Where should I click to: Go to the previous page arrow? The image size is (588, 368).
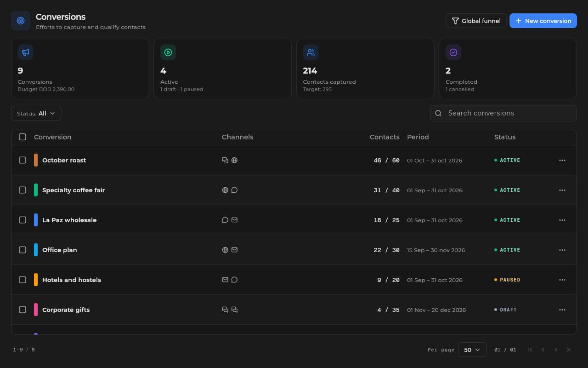(543, 350)
